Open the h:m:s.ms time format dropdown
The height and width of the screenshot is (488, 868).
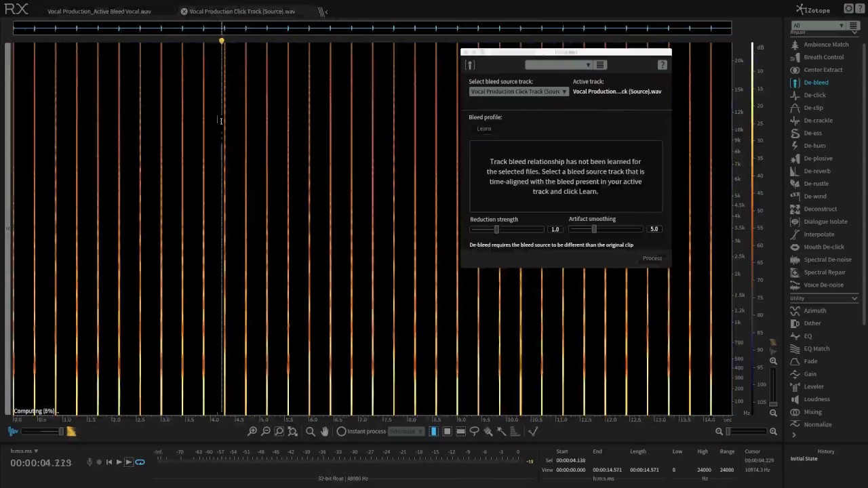pos(24,451)
